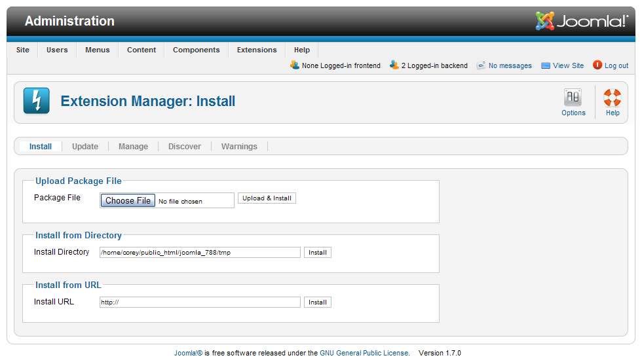The image size is (642, 364).
Task: Click the Joomla! logo
Action: click(x=582, y=21)
